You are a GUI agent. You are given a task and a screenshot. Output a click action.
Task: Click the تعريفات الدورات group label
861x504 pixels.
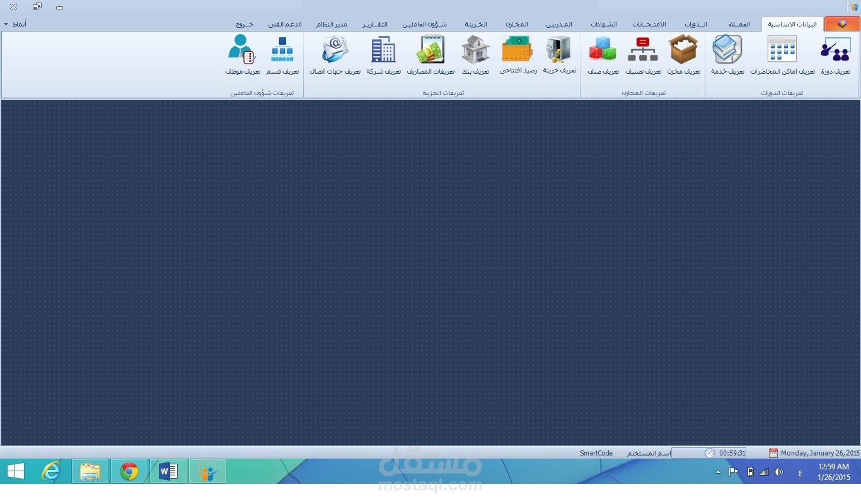782,93
